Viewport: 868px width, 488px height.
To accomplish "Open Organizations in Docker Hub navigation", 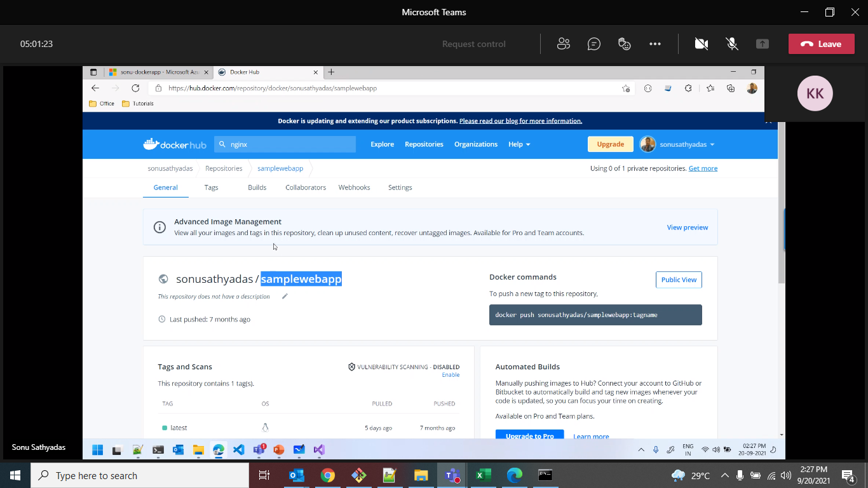I will [476, 144].
